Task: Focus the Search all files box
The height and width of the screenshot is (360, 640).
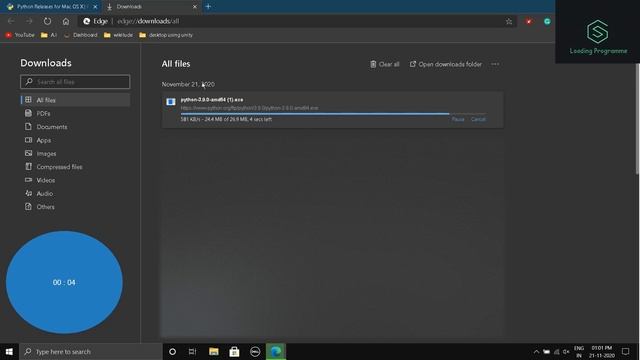Action: 75,82
